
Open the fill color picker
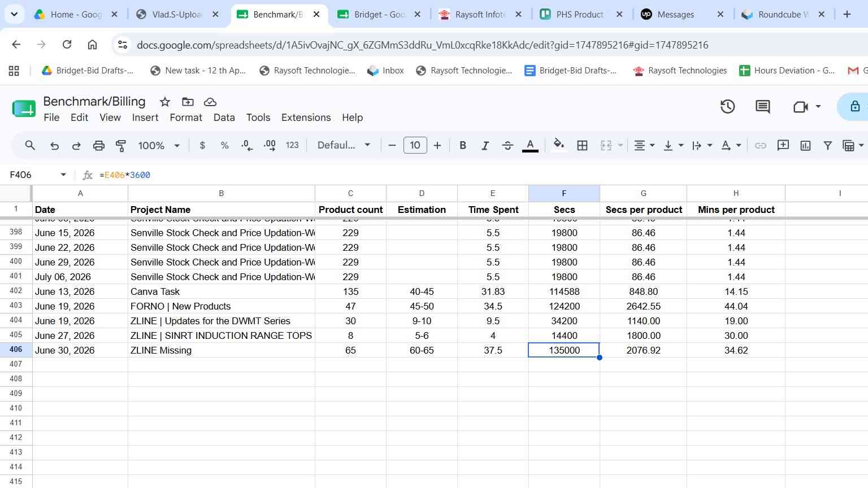pyautogui.click(x=559, y=145)
